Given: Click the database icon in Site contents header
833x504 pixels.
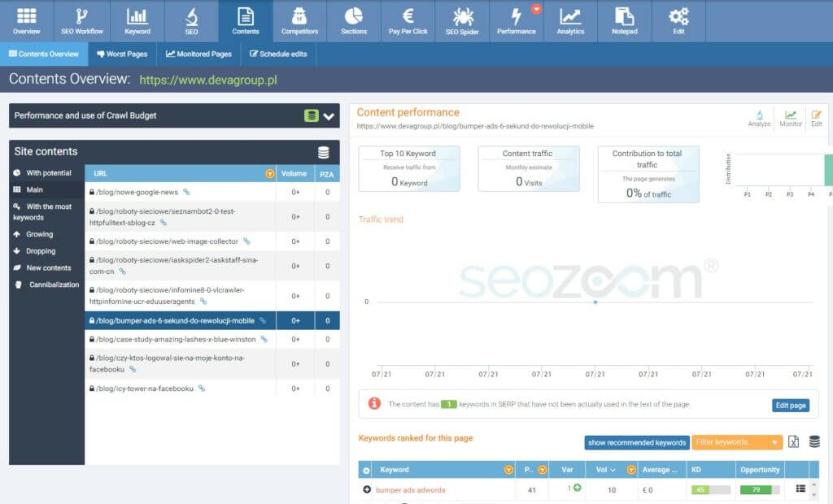Looking at the screenshot, I should (x=323, y=153).
